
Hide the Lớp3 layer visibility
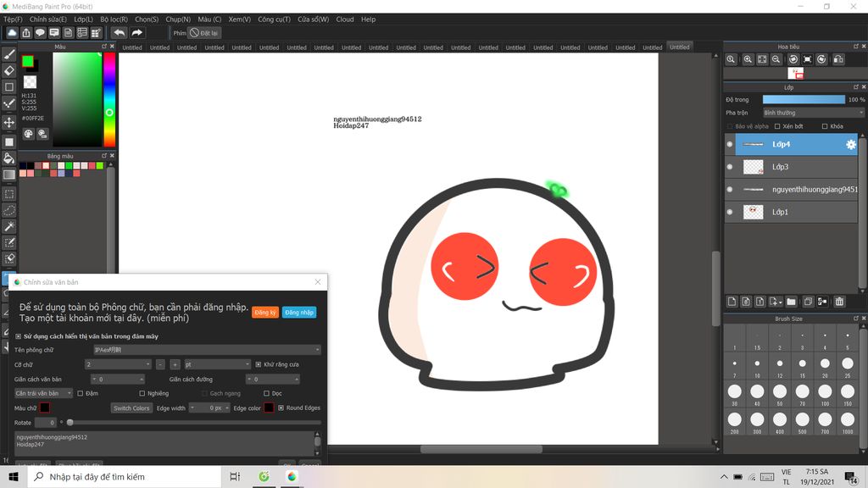coord(730,167)
